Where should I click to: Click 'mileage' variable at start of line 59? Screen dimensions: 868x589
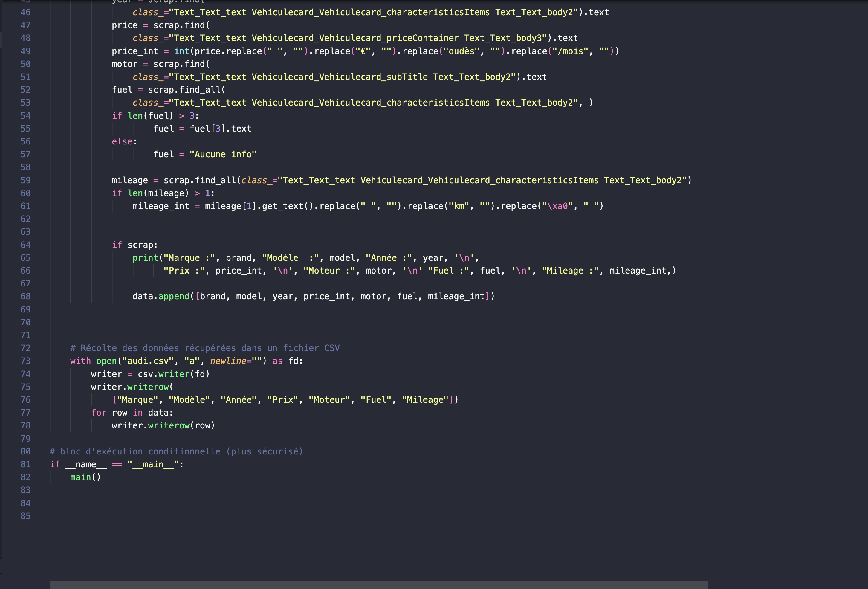(130, 180)
